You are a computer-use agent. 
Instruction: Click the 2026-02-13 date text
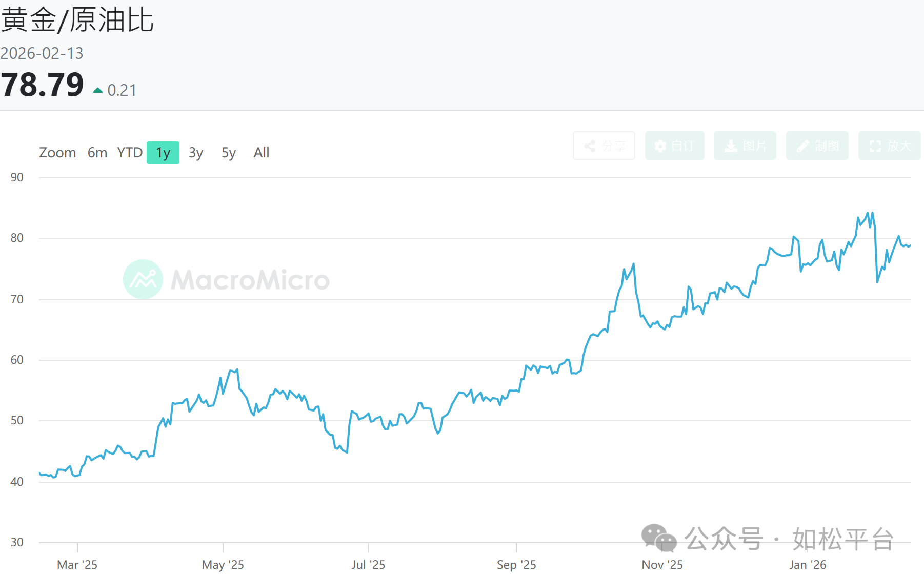[x=42, y=53]
